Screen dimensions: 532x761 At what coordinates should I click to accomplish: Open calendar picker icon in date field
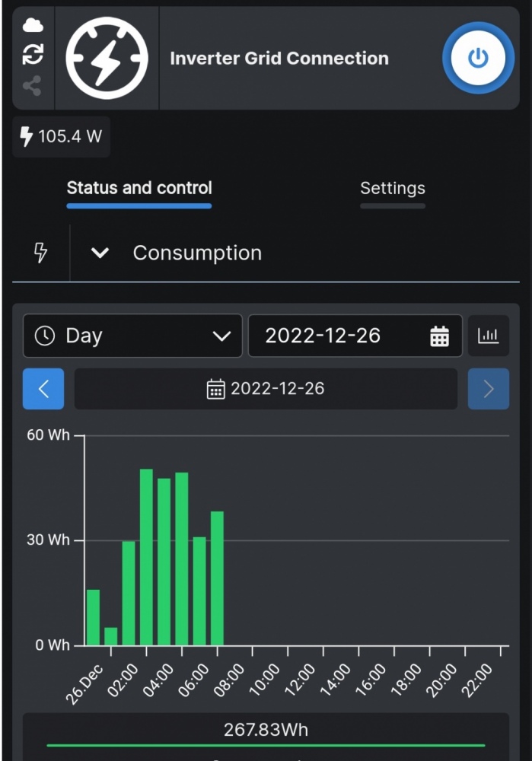pyautogui.click(x=440, y=336)
